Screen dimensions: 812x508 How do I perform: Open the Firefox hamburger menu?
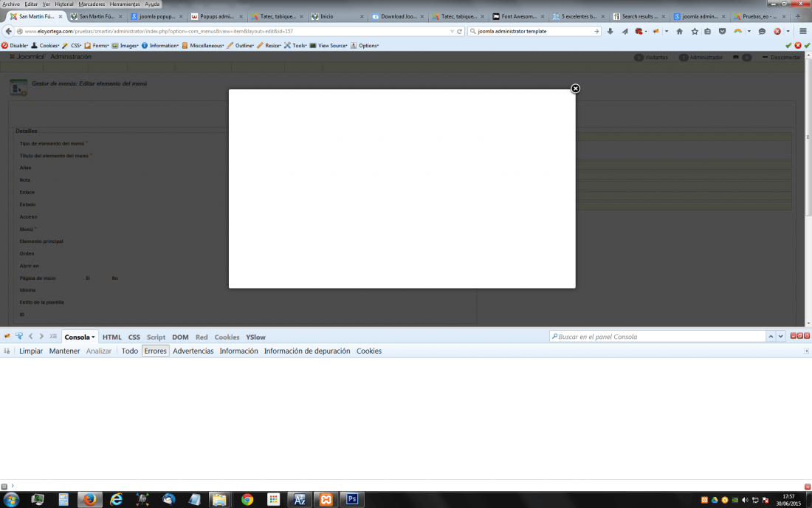(x=802, y=31)
